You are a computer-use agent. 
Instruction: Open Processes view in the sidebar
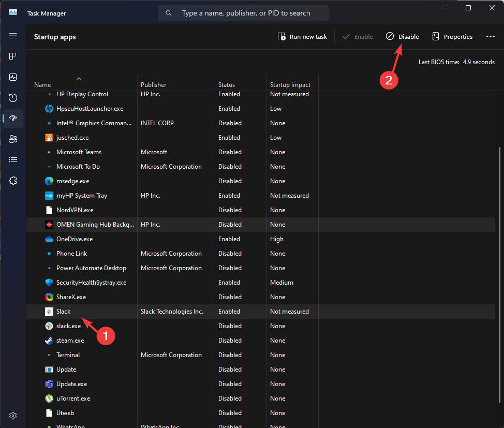[x=13, y=56]
